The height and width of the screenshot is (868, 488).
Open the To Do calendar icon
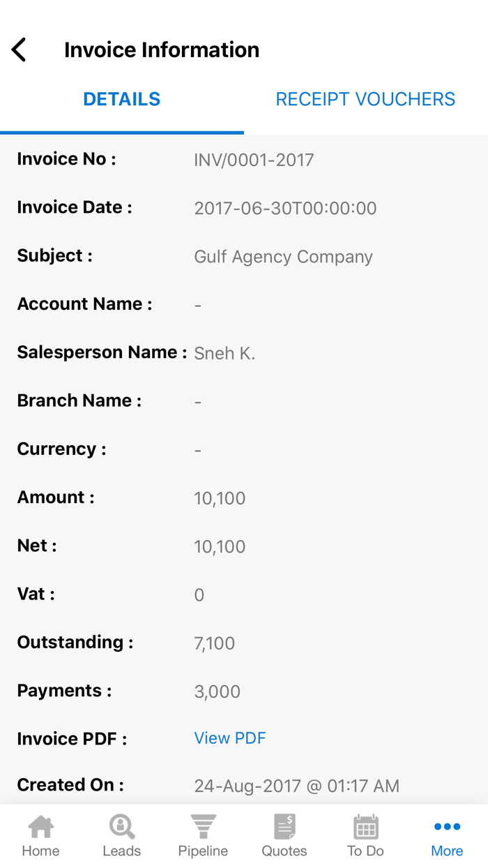coord(365,834)
